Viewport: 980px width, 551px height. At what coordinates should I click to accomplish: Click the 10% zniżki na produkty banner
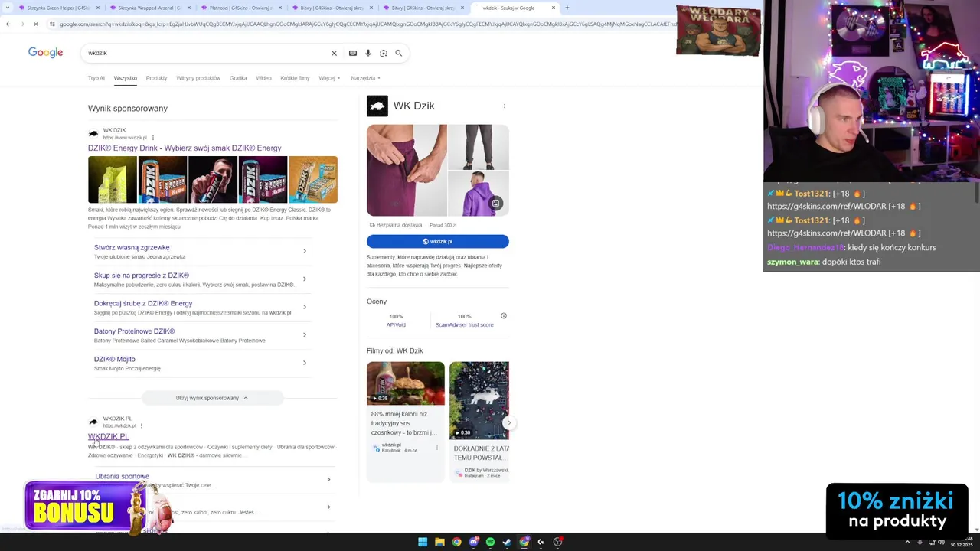[x=897, y=510]
